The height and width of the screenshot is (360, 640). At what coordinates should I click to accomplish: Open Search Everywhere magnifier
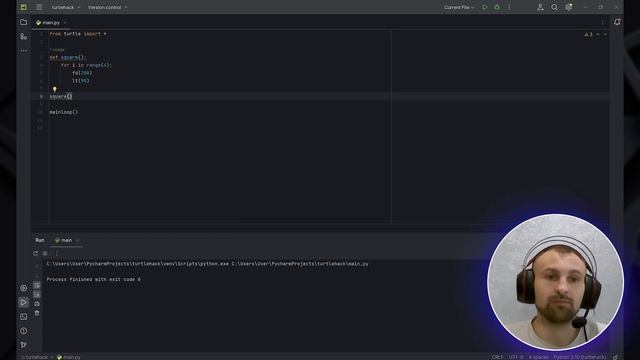554,7
